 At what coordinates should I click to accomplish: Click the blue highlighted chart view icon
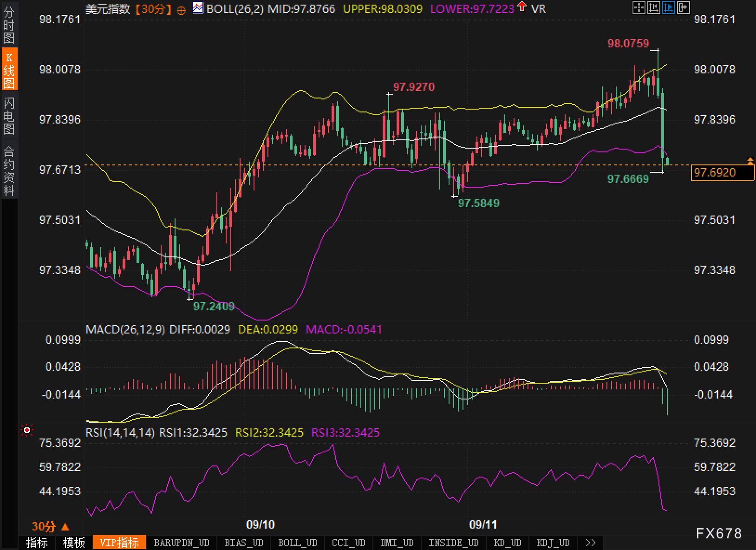(669, 7)
